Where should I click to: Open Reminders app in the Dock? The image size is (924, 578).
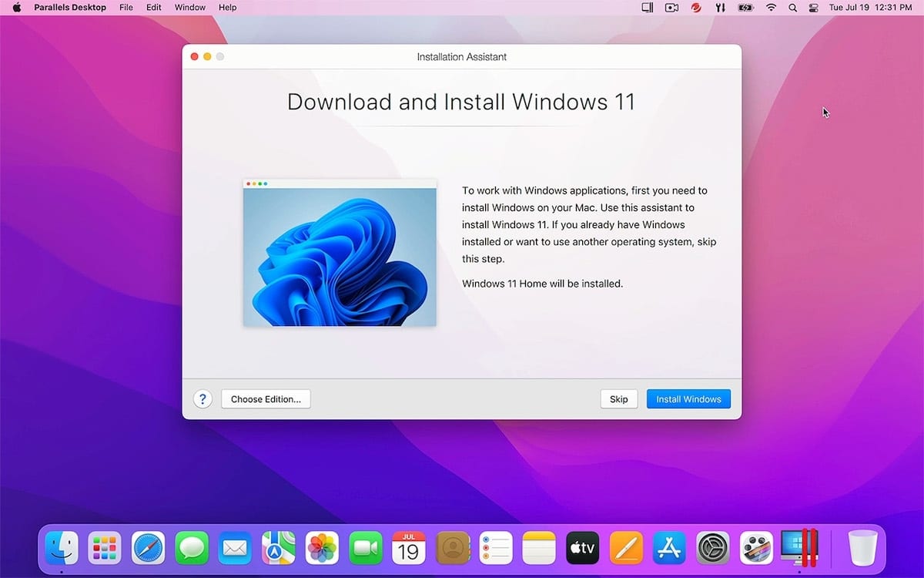pyautogui.click(x=496, y=548)
